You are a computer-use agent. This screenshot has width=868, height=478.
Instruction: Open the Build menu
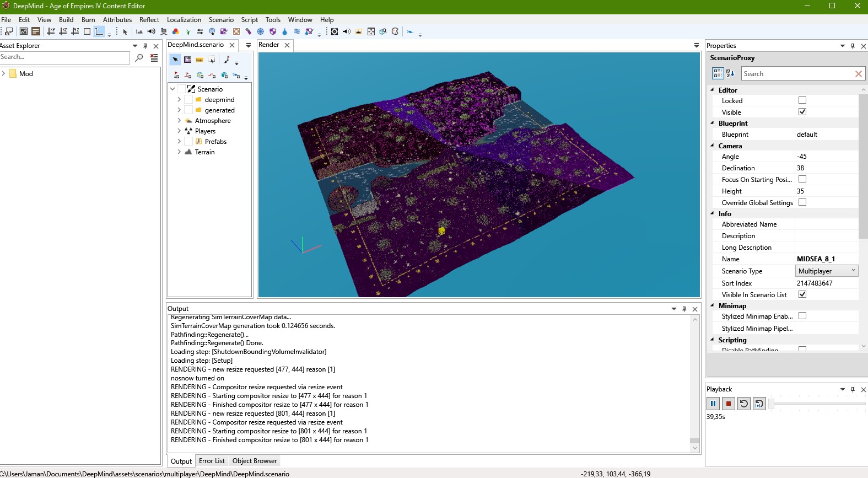(x=66, y=19)
